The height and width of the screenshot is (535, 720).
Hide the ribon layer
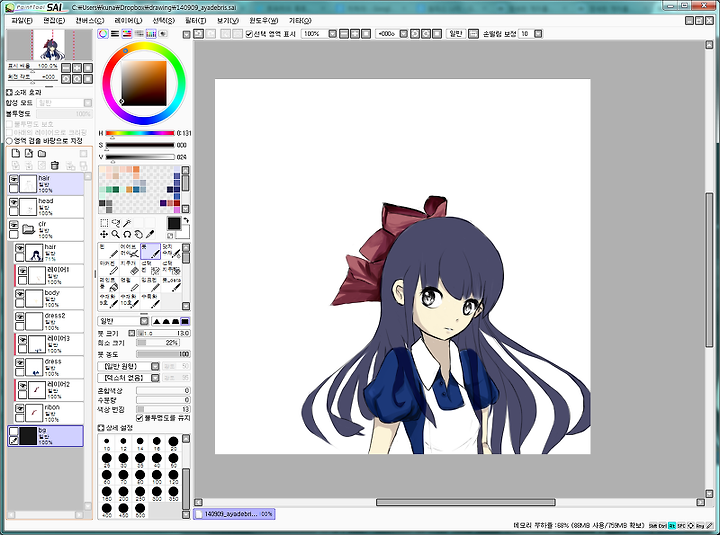[20, 408]
